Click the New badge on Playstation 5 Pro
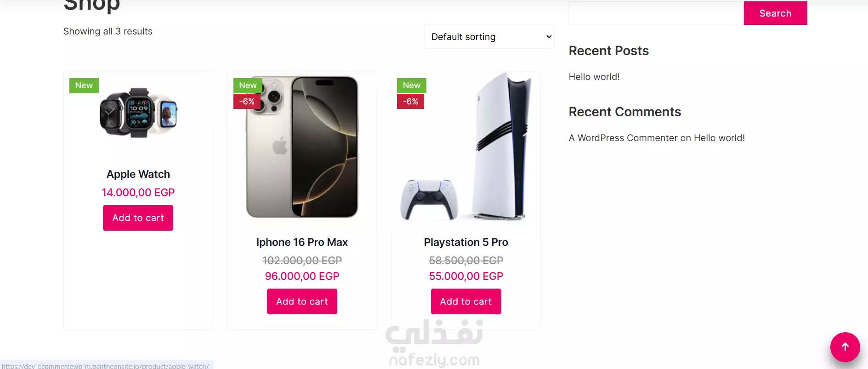The image size is (868, 369). point(412,85)
